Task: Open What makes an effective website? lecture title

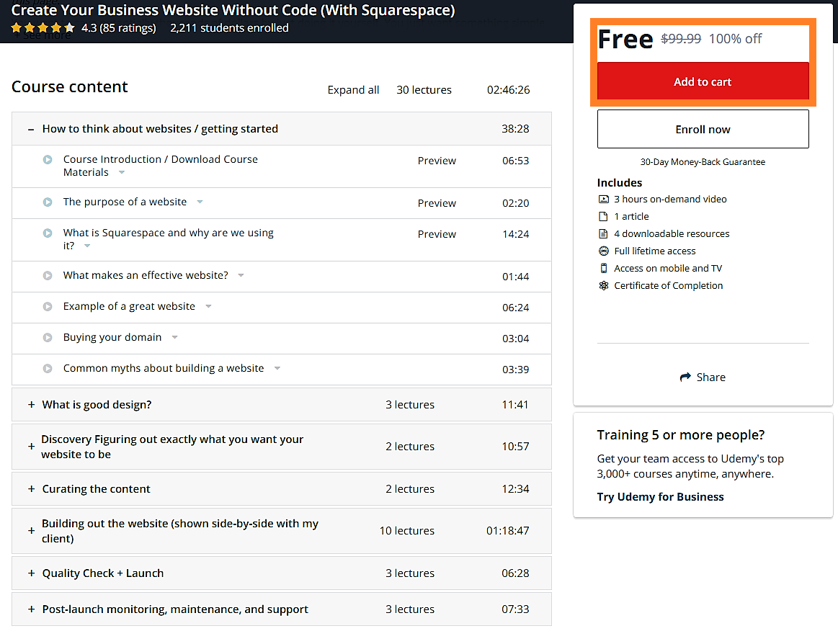Action: pos(146,276)
